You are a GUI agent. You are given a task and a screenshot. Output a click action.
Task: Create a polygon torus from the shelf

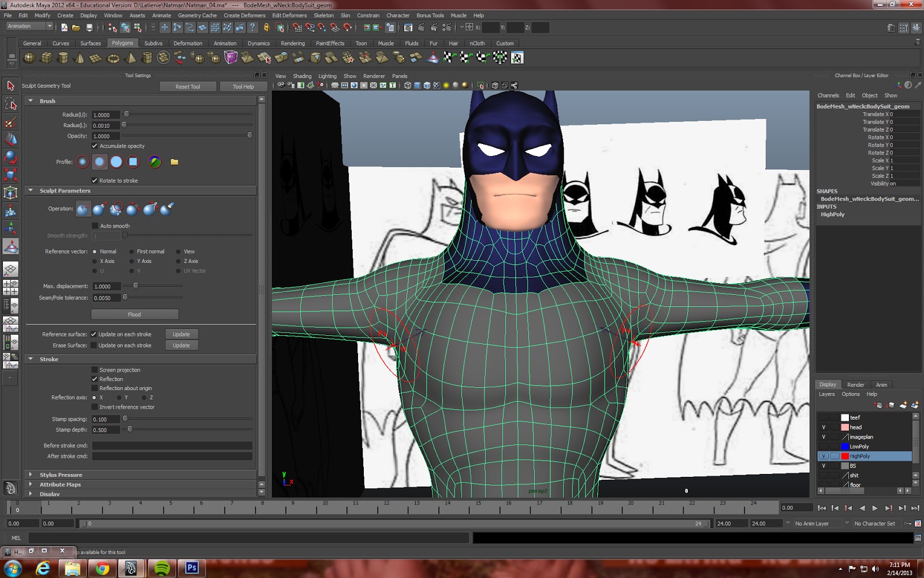(x=113, y=58)
